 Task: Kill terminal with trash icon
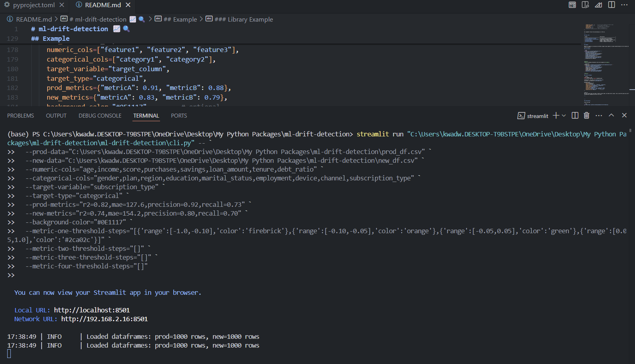(587, 116)
